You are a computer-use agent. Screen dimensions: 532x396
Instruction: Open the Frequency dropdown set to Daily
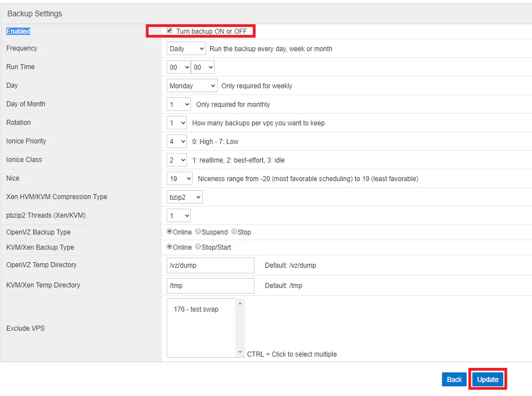[186, 49]
